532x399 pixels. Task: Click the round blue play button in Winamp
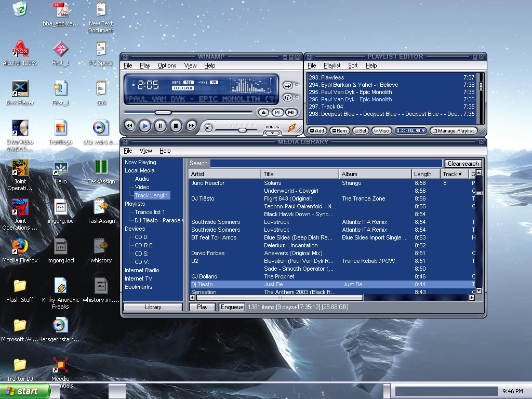(x=145, y=126)
